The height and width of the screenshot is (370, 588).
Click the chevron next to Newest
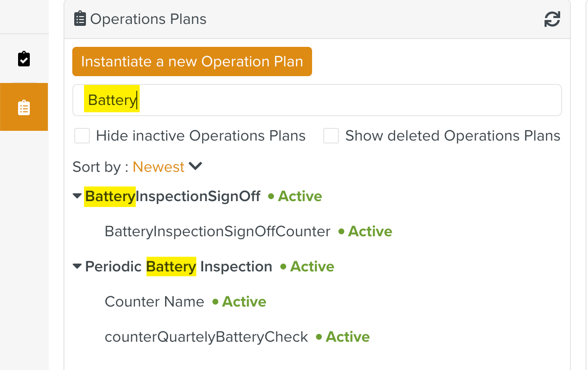(195, 166)
